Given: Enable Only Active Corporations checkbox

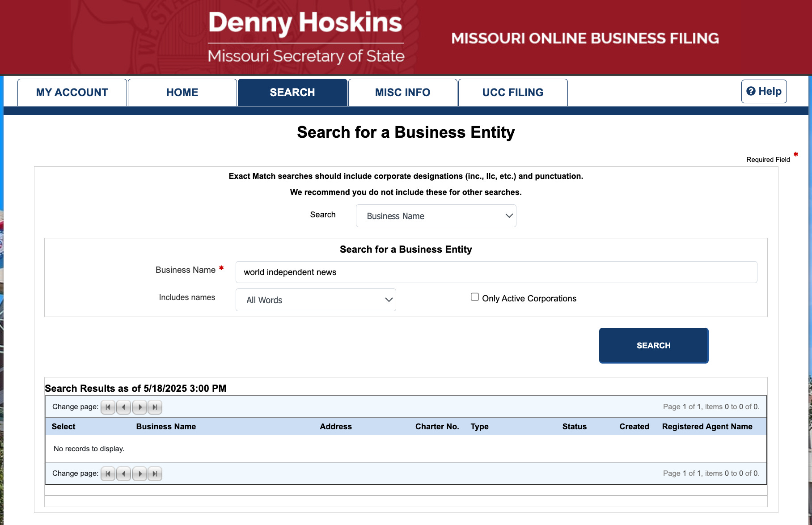Looking at the screenshot, I should pyautogui.click(x=475, y=297).
